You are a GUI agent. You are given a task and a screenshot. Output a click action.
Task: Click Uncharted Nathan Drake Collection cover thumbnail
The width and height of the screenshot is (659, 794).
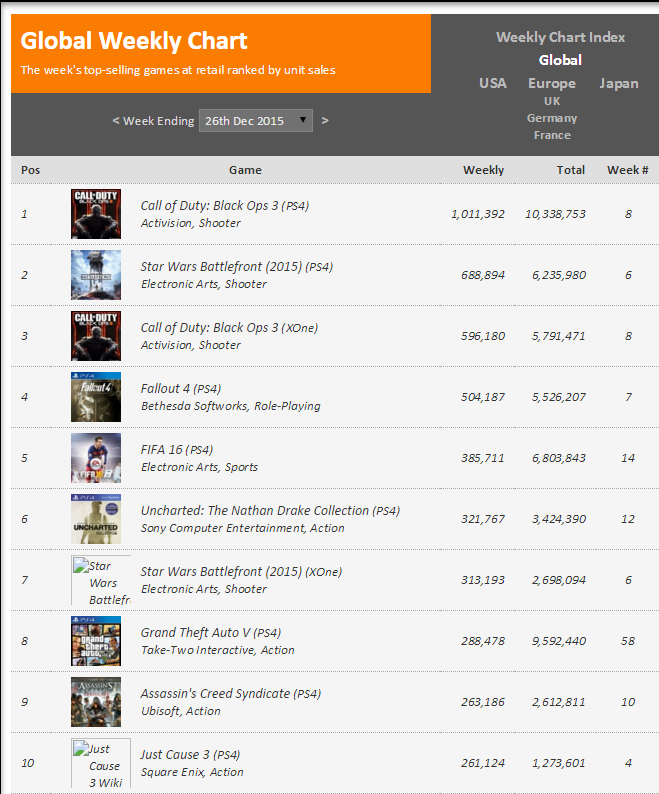(x=96, y=519)
